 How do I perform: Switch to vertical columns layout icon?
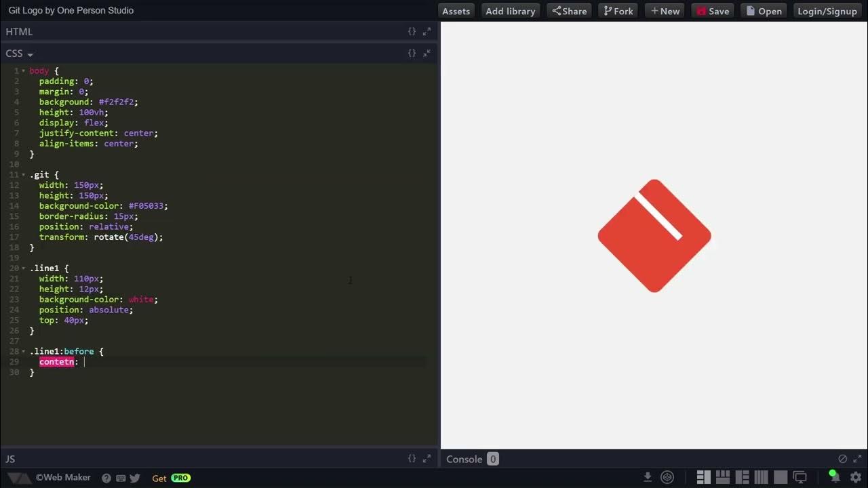761,477
